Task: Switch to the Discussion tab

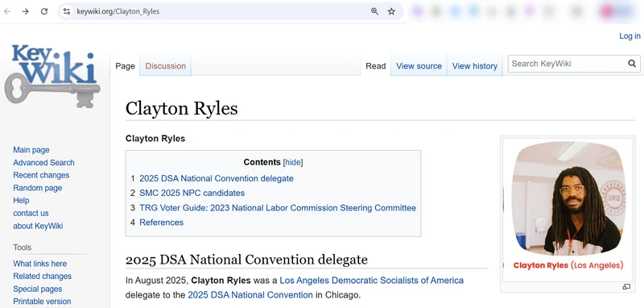Action: pyautogui.click(x=166, y=66)
